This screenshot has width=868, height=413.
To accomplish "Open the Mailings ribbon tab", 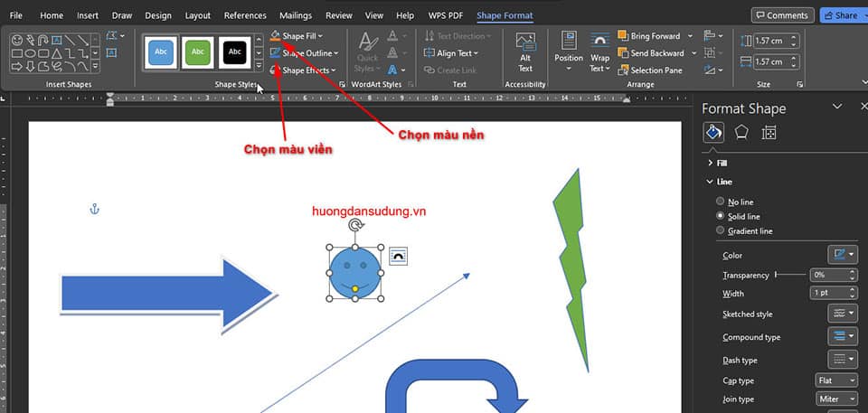I will coord(296,15).
